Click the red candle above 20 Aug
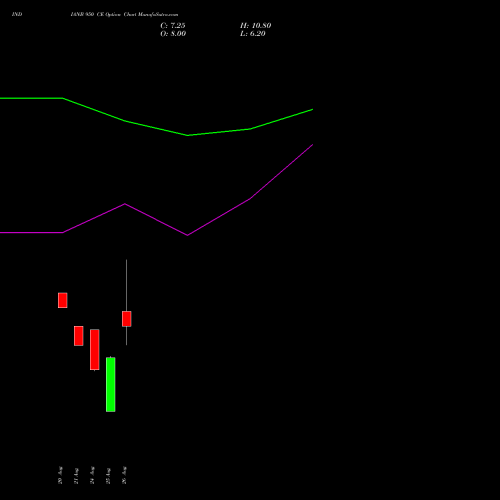Screen dimensions: 500x500 click(x=63, y=300)
